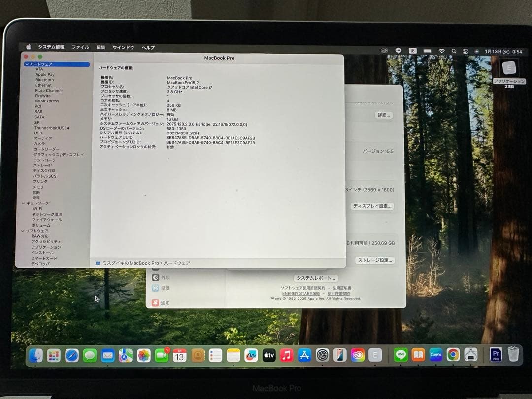This screenshot has width=532, height=399.
Task: Open Apple Music from the Dock
Action: pyautogui.click(x=286, y=354)
